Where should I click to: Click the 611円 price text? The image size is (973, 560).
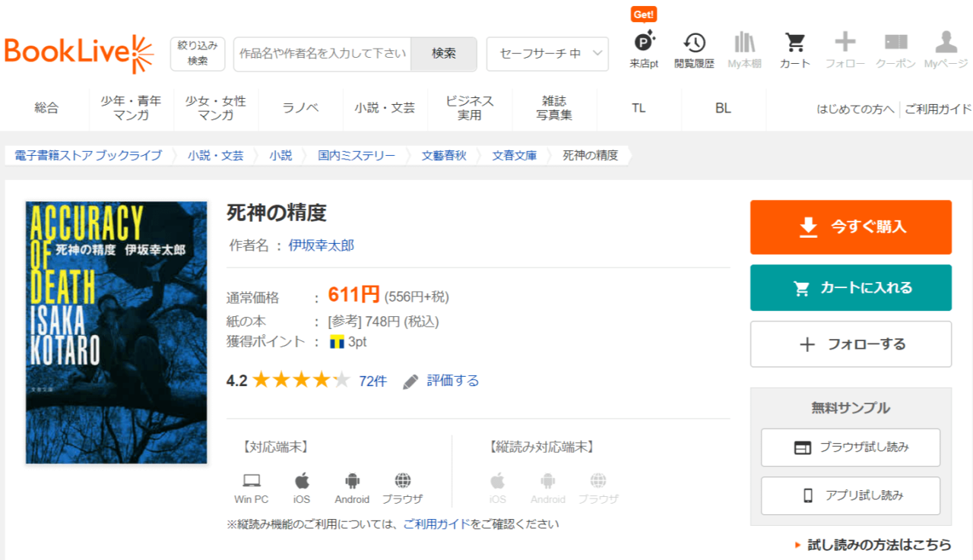(353, 294)
